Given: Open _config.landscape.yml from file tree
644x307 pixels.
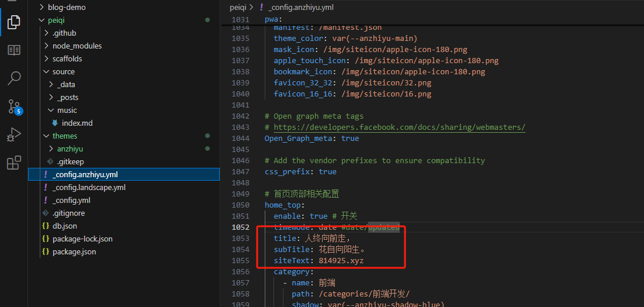Looking at the screenshot, I should point(89,187).
